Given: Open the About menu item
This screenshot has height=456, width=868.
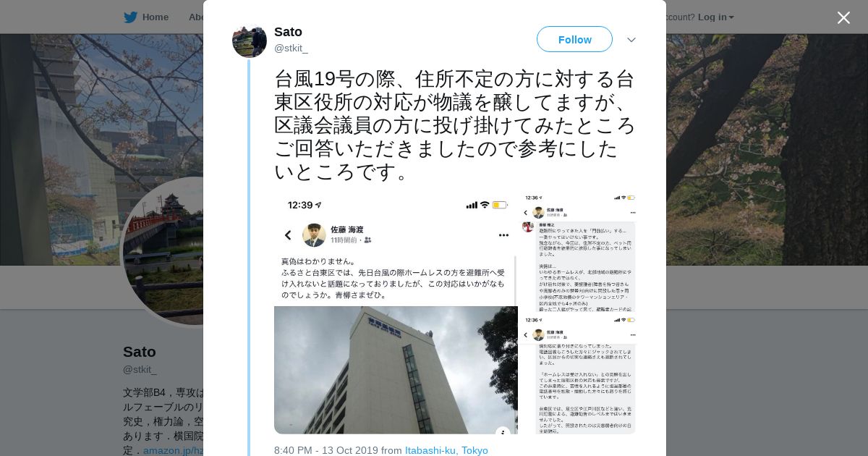Looking at the screenshot, I should point(196,17).
